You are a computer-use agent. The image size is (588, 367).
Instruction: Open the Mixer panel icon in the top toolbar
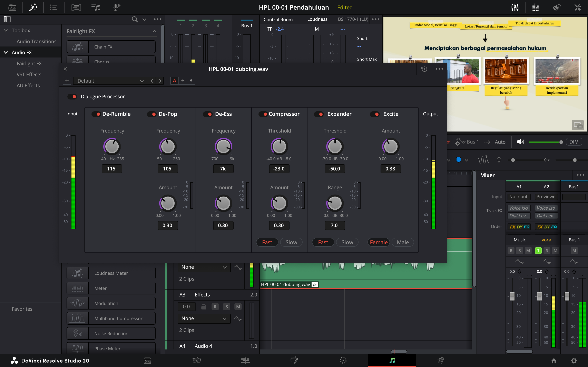tap(515, 7)
